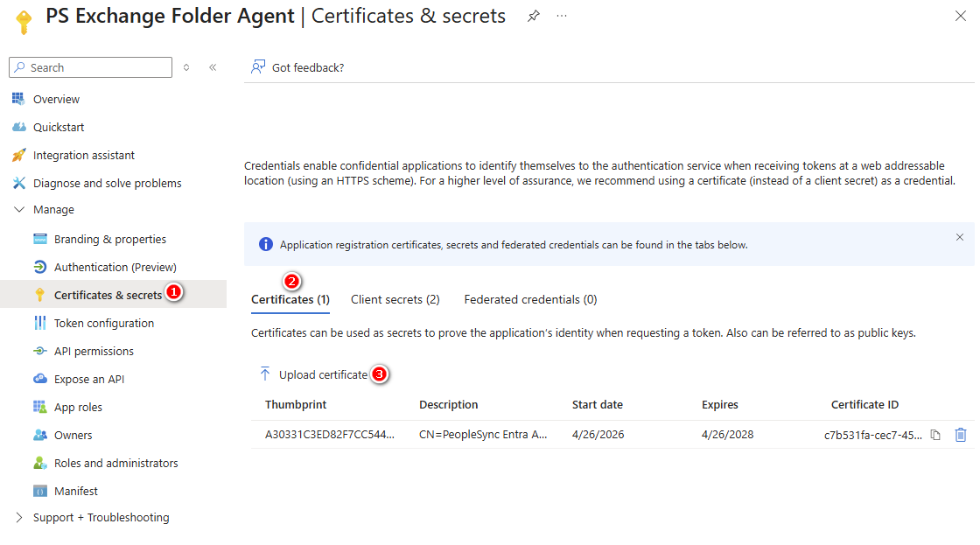Switch to the Certificates (1) tab
Image resolution: width=980 pixels, height=545 pixels.
pyautogui.click(x=290, y=300)
